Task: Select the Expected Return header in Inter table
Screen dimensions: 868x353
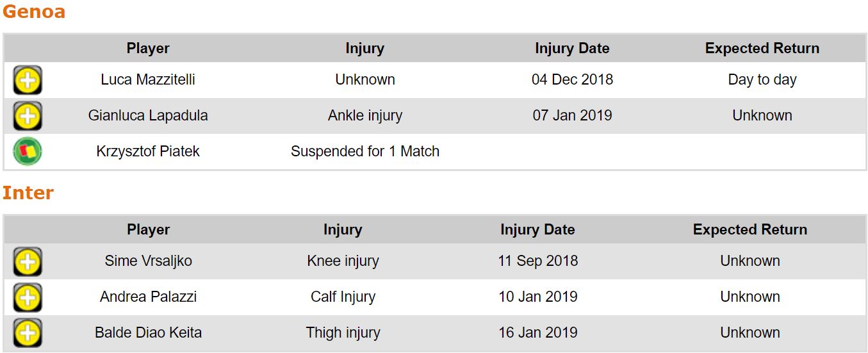Action: pyautogui.click(x=749, y=229)
